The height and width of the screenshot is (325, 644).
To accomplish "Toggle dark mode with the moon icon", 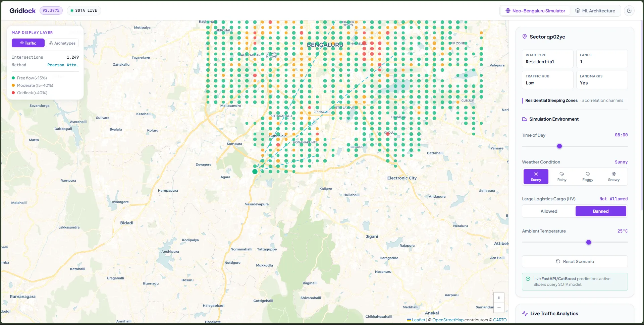I will pyautogui.click(x=629, y=11).
